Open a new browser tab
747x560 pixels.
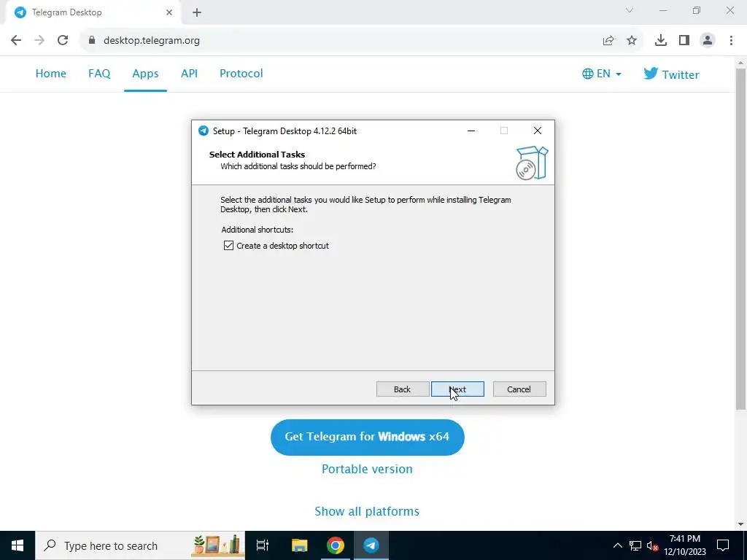[197, 13]
